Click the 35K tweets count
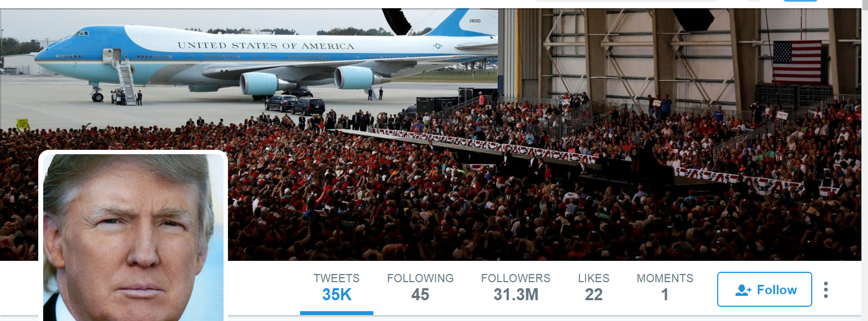Image resolution: width=868 pixels, height=321 pixels. pyautogui.click(x=337, y=295)
